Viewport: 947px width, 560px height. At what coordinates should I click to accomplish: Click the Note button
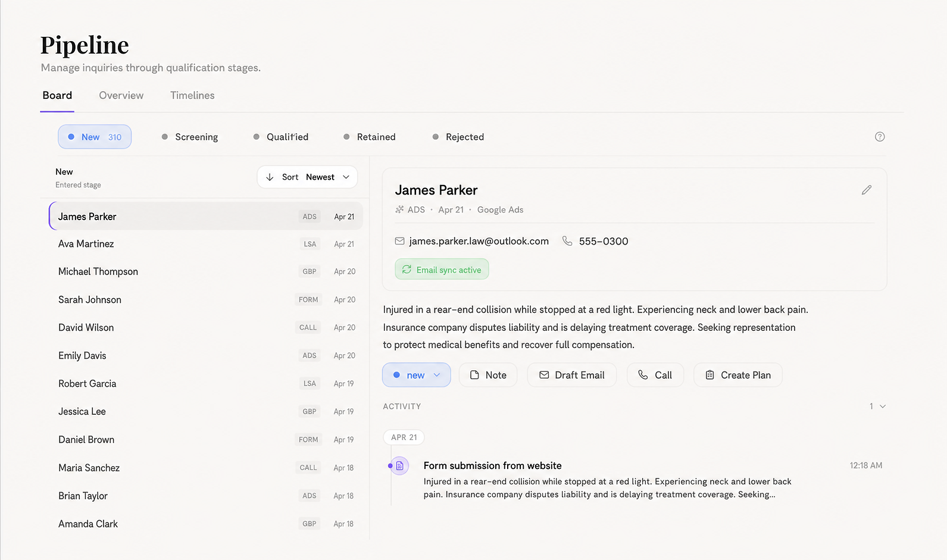tap(488, 375)
